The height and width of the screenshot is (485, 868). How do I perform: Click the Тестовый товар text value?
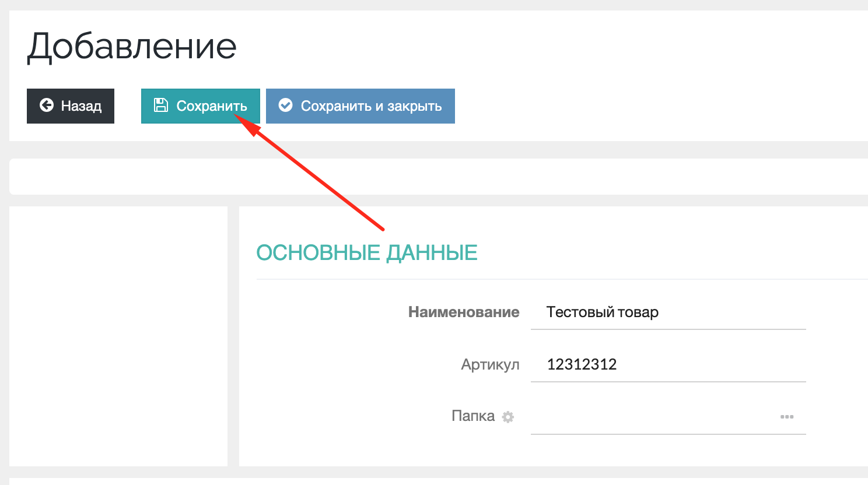[x=602, y=312]
